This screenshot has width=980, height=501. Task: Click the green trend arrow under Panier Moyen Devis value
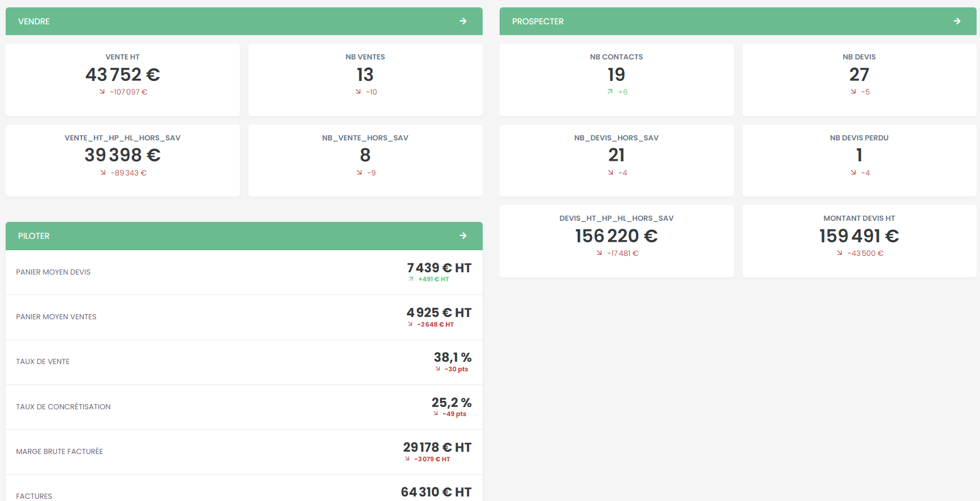411,279
